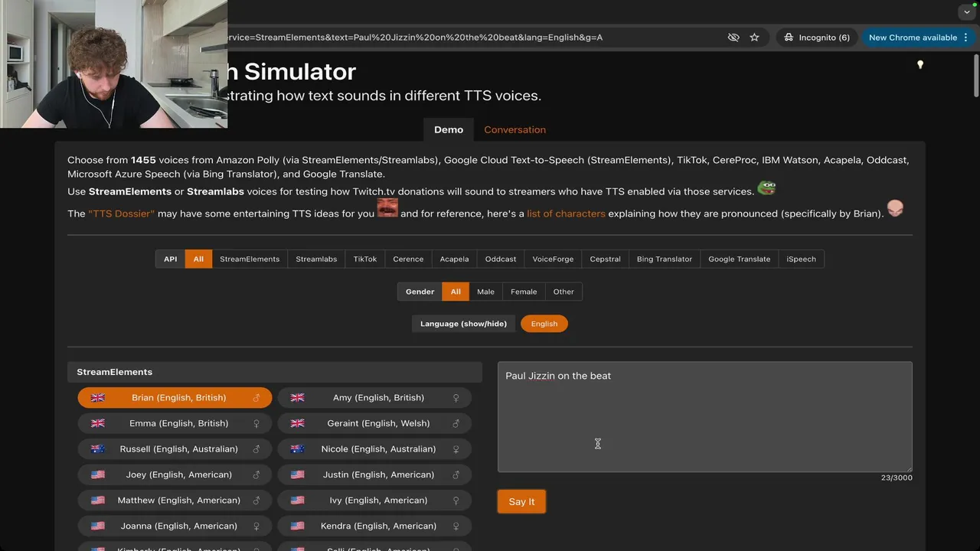The width and height of the screenshot is (980, 551).
Task: Bookmark this page with the star icon
Action: click(754, 37)
